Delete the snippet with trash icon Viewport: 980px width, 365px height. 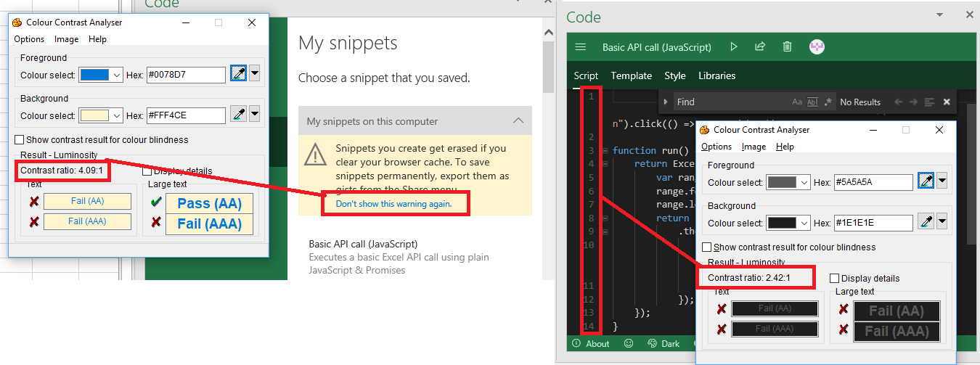click(x=787, y=47)
